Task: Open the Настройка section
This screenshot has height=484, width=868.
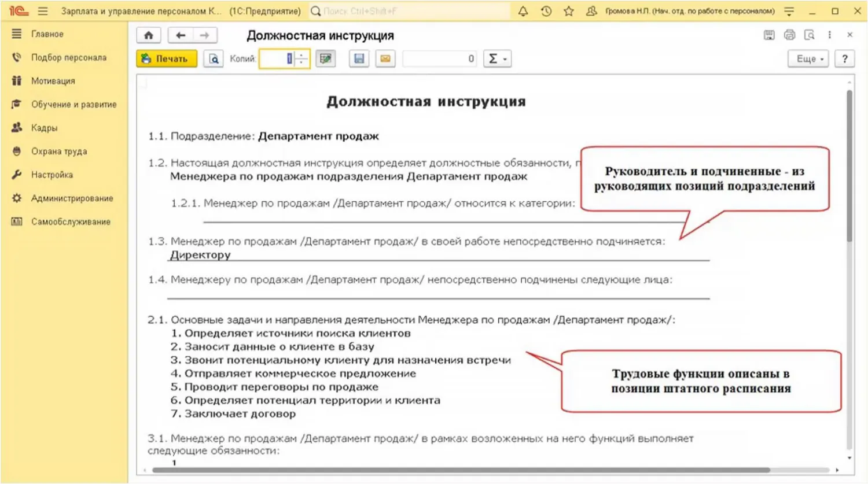Action: click(x=52, y=175)
